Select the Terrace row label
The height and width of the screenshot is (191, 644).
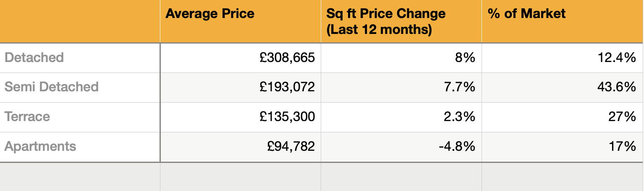tap(27, 116)
